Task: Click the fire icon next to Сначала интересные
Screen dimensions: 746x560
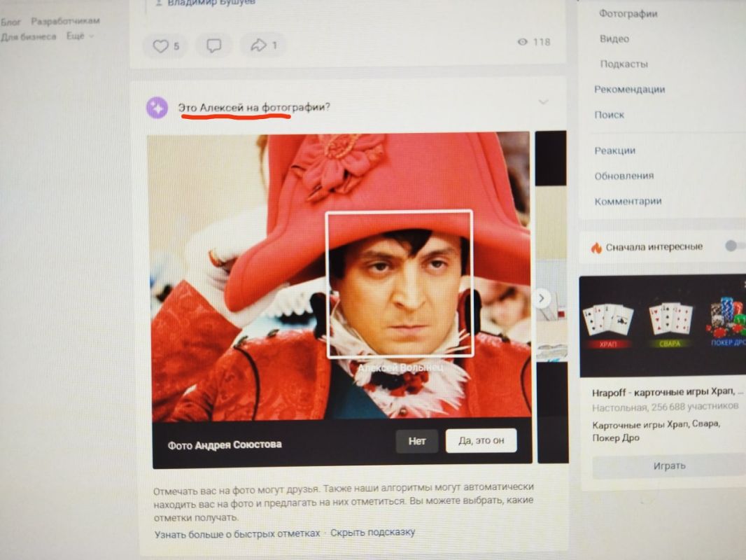Action: click(596, 247)
